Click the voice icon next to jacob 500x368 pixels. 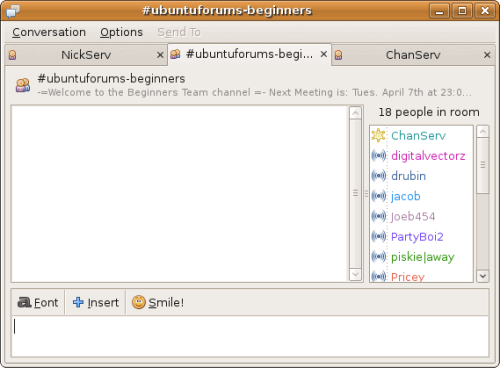pos(379,196)
